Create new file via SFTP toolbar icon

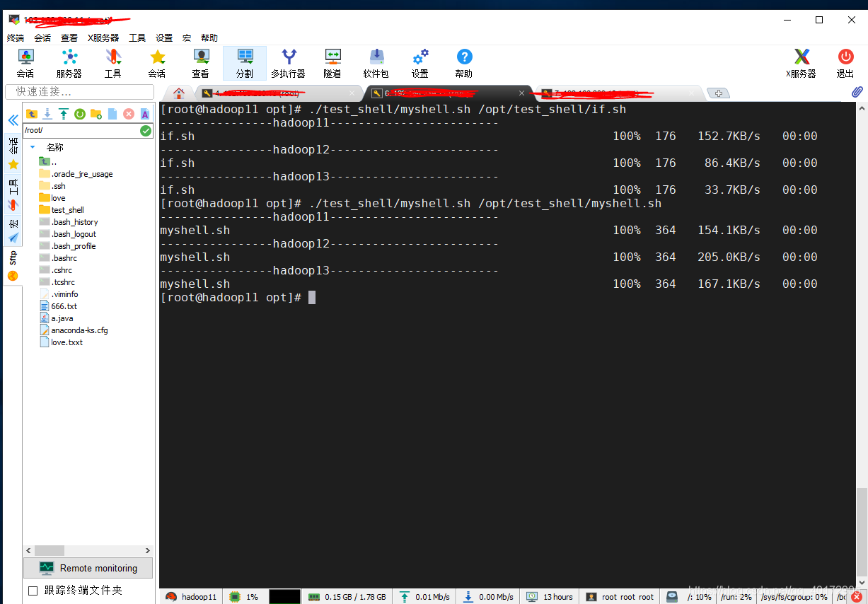click(x=112, y=114)
